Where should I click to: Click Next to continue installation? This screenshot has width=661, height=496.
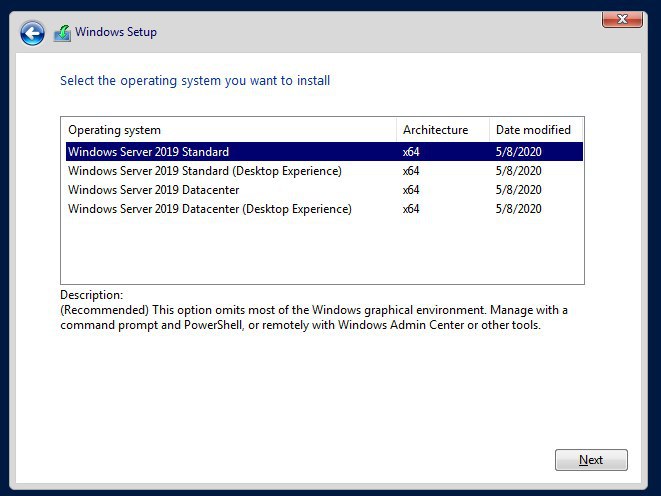[x=591, y=460]
